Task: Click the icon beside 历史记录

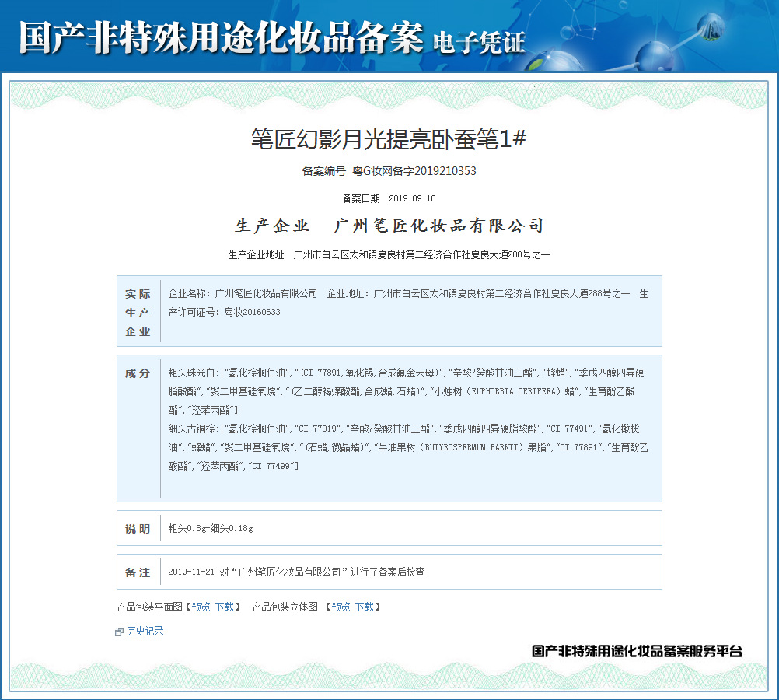Action: tap(119, 632)
